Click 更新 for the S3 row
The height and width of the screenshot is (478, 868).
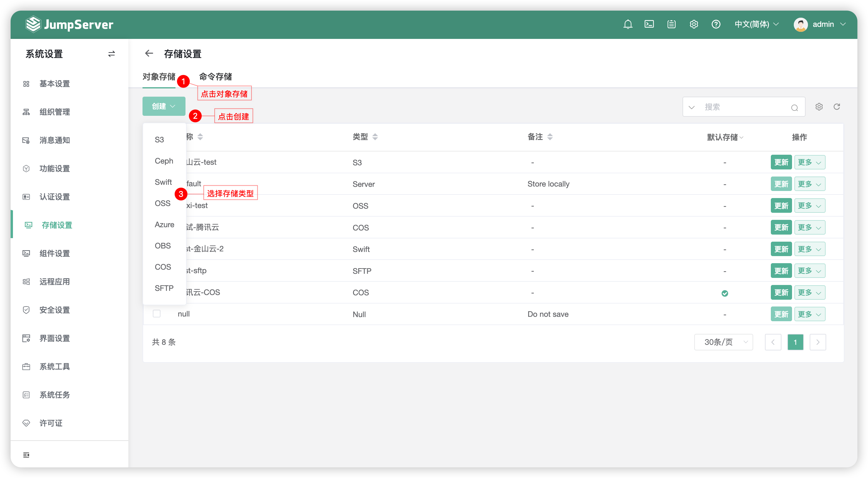tap(781, 162)
